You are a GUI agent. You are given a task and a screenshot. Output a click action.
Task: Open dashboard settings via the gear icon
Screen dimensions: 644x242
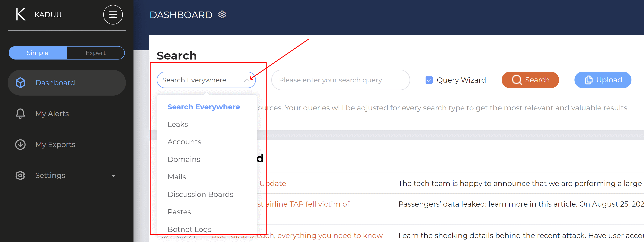[x=222, y=14]
